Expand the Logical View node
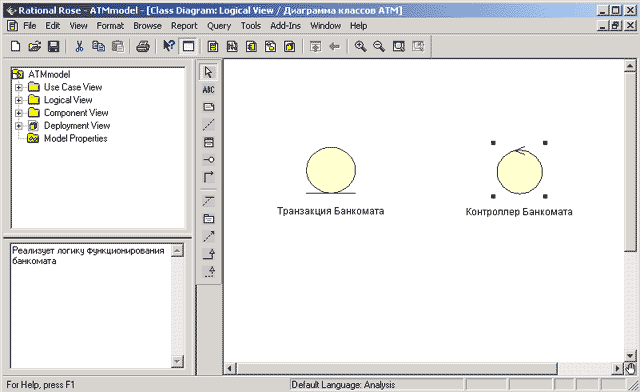This screenshot has height=392, width=640. (19, 100)
